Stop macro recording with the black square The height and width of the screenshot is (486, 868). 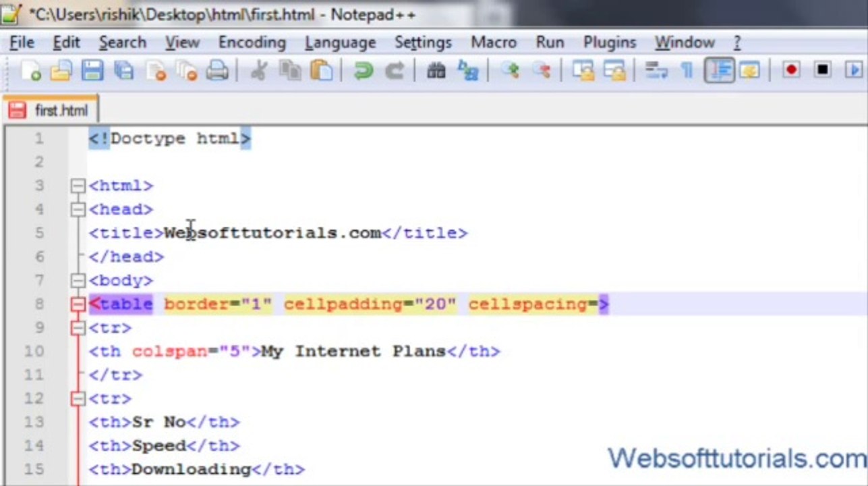823,70
